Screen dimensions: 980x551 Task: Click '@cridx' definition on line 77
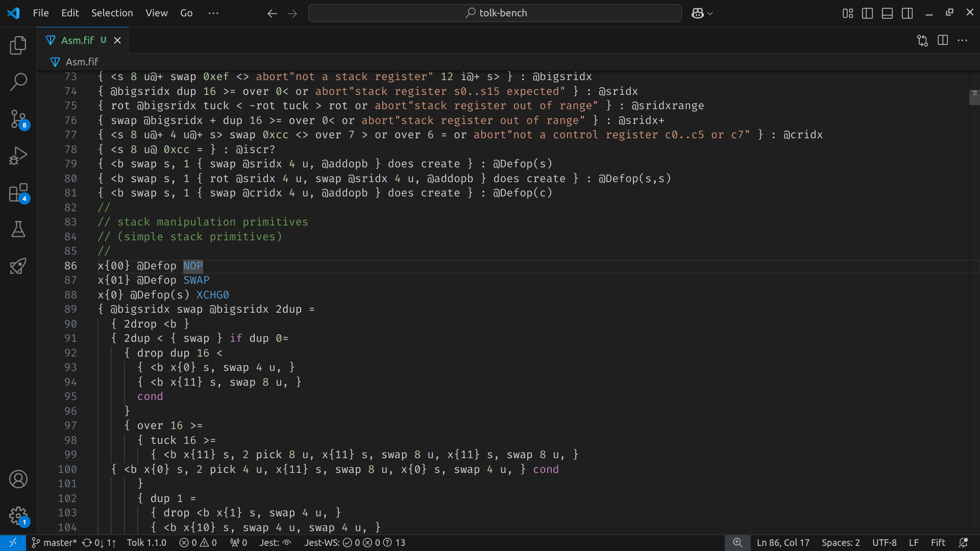[x=803, y=135]
